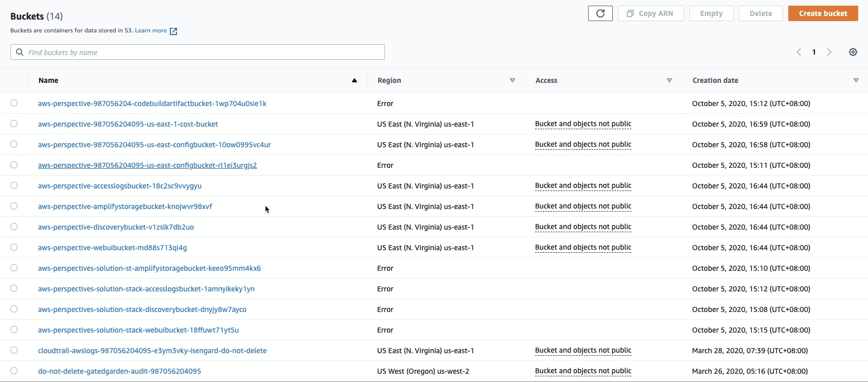Open table preferences gear icon
The width and height of the screenshot is (868, 382).
[853, 52]
